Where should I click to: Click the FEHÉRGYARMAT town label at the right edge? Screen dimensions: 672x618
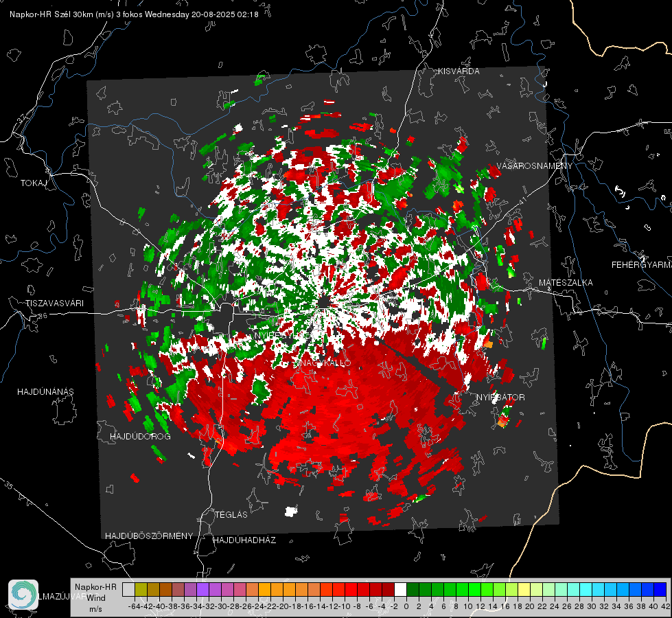tap(642, 265)
